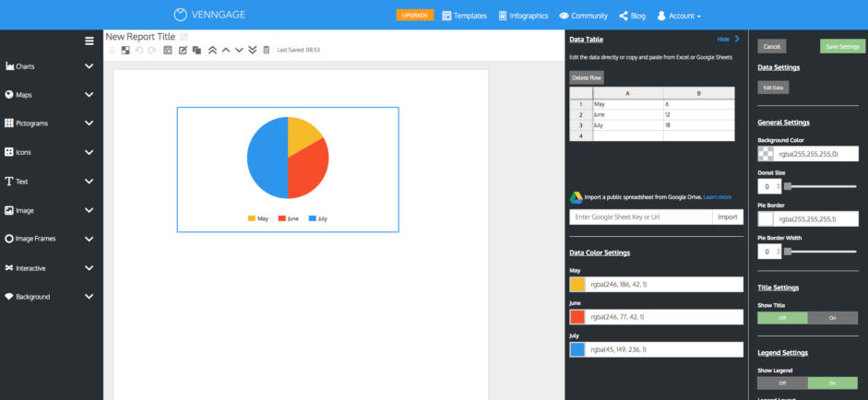
Task: Click the green Save Settings button
Action: click(x=843, y=46)
